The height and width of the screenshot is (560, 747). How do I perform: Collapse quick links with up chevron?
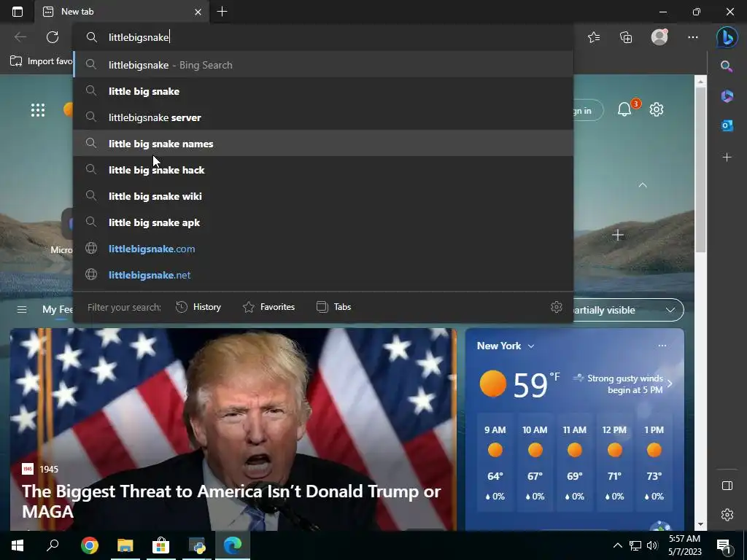point(643,184)
